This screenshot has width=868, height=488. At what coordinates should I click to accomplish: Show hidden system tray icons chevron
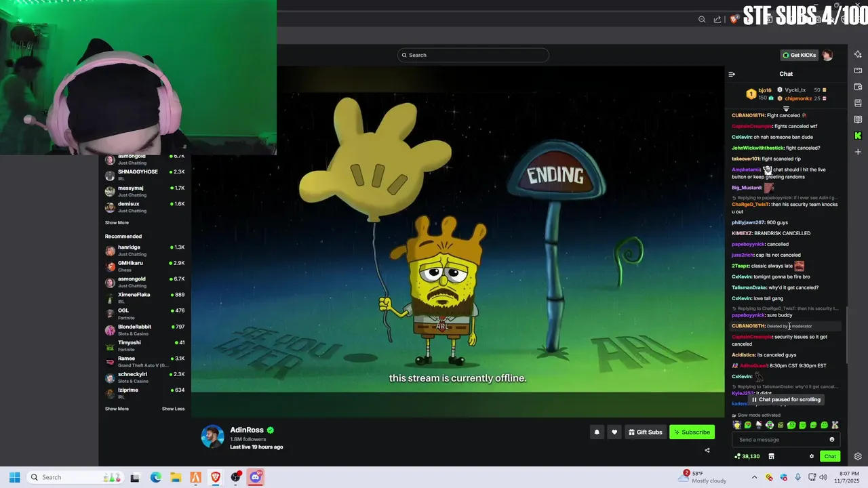pyautogui.click(x=754, y=477)
